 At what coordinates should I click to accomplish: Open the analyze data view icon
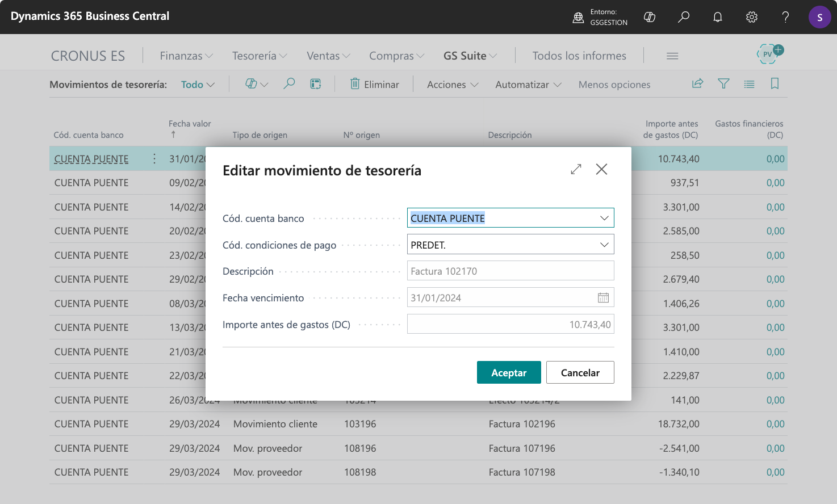(x=316, y=83)
